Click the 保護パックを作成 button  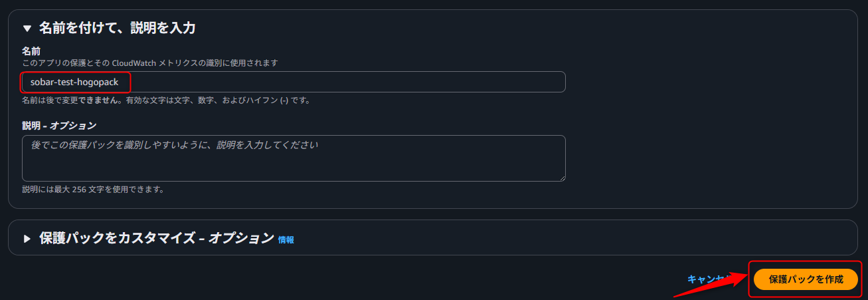pyautogui.click(x=806, y=279)
